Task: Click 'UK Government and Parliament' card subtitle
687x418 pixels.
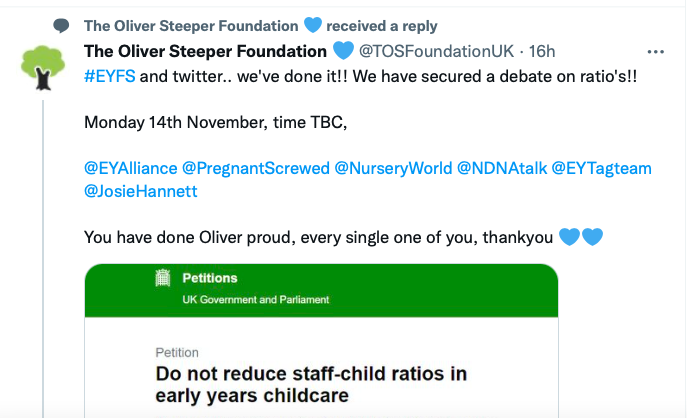Action: coord(256,300)
